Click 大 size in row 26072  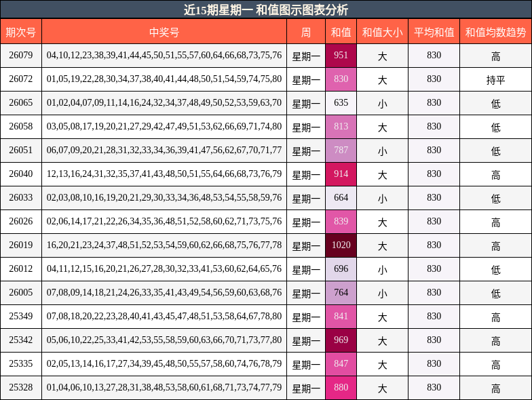click(383, 80)
